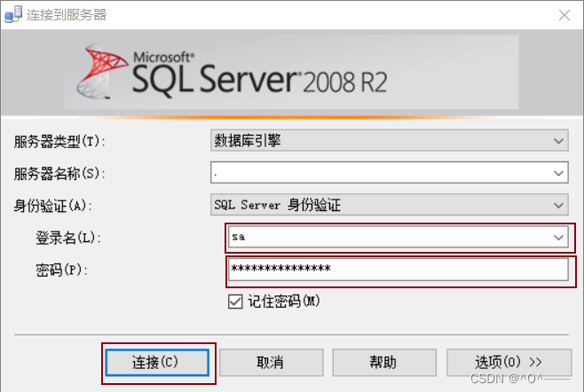584x392 pixels.
Task: Click the 记住密码(M) label text
Action: coord(284,302)
